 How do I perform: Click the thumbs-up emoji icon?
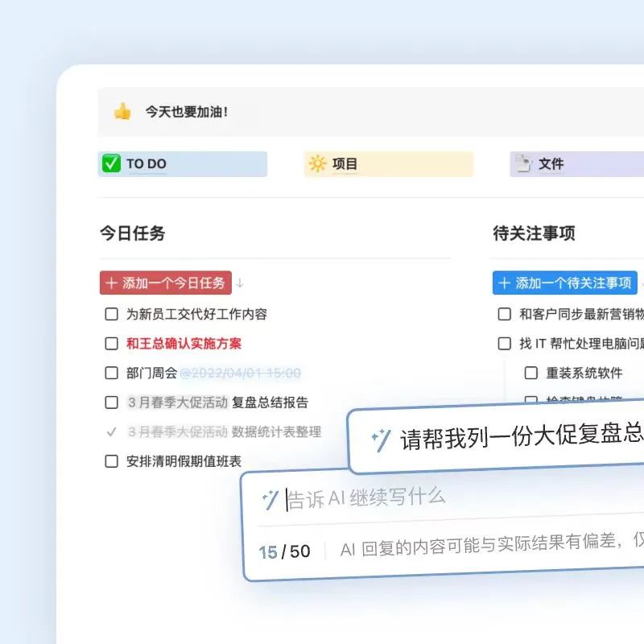tap(122, 112)
